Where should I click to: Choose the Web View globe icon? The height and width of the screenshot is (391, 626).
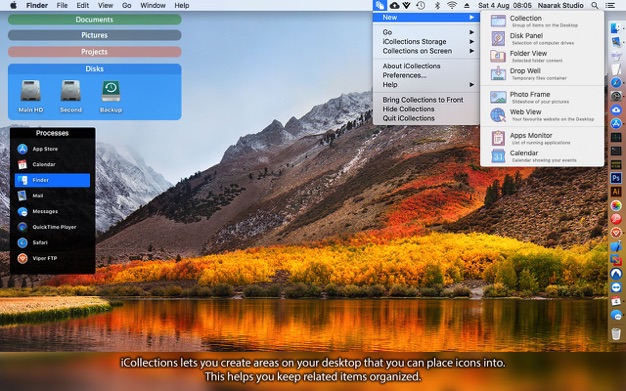[x=498, y=115]
